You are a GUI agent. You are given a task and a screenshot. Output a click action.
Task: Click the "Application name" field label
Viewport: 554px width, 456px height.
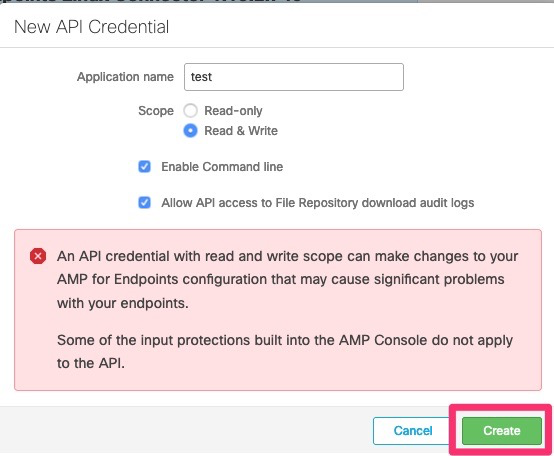[125, 77]
